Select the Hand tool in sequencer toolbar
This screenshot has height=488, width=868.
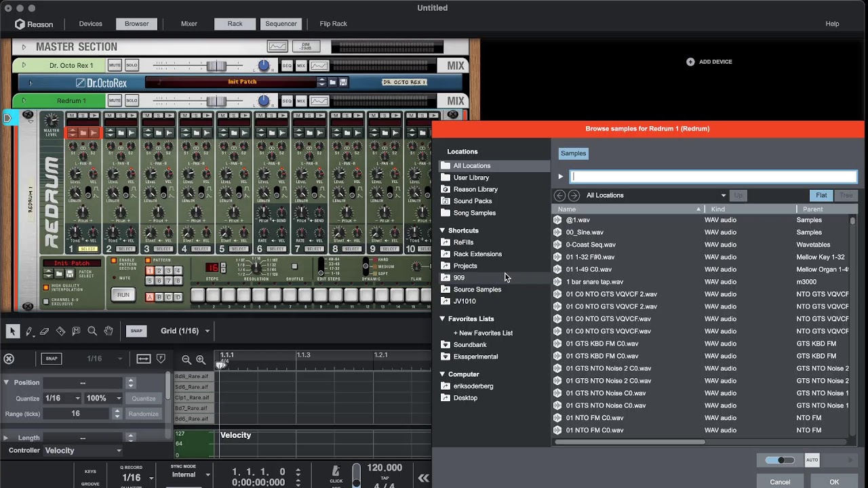coord(108,331)
